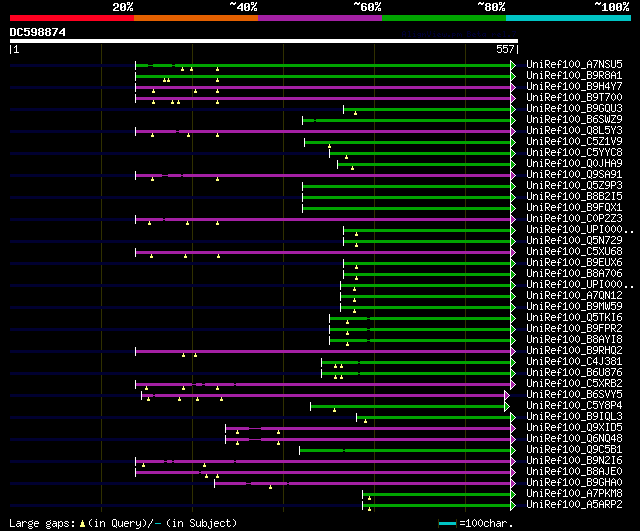Click the cyan 100char scale bar
Viewport: 640px width, 531px height.
447,523
